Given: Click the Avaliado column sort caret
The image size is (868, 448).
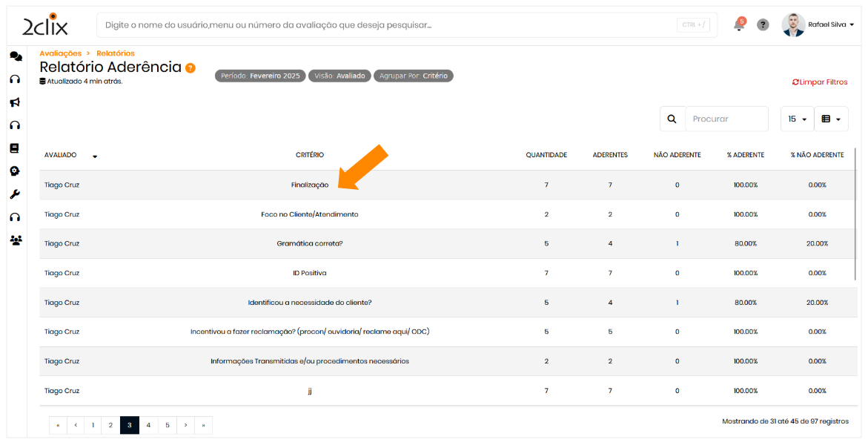Looking at the screenshot, I should (95, 157).
